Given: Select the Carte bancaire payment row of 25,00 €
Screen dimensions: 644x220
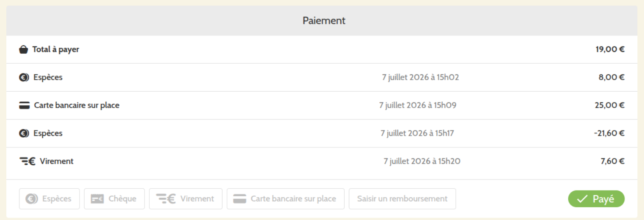Looking at the screenshot, I should pos(322,106).
